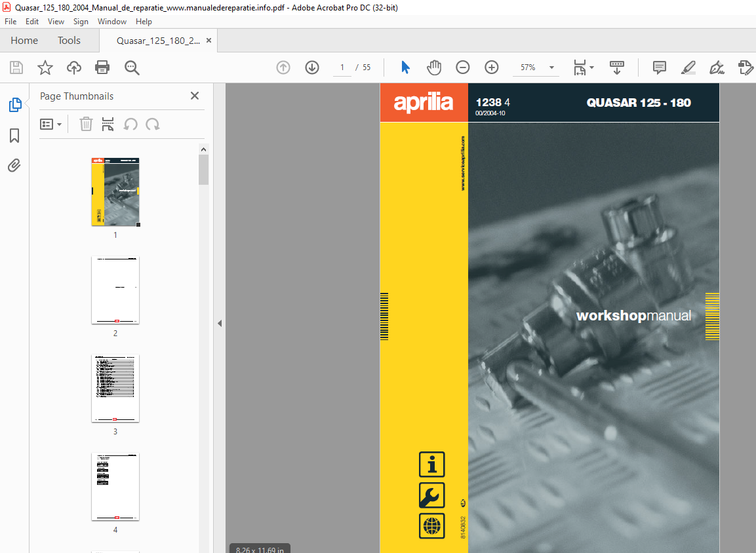Image resolution: width=756 pixels, height=553 pixels.
Task: Click the page size "8.26 x 11.69 in" label
Action: [x=260, y=549]
